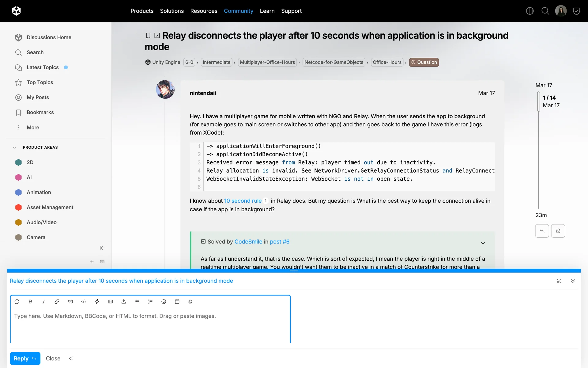Toggle the notification bell under timeline
This screenshot has height=368, width=588.
(558, 231)
